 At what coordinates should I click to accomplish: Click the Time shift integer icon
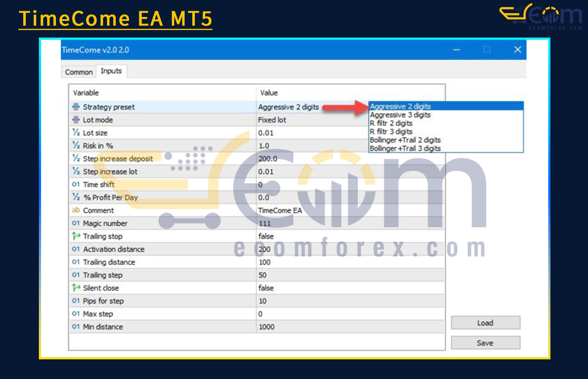[x=76, y=185]
